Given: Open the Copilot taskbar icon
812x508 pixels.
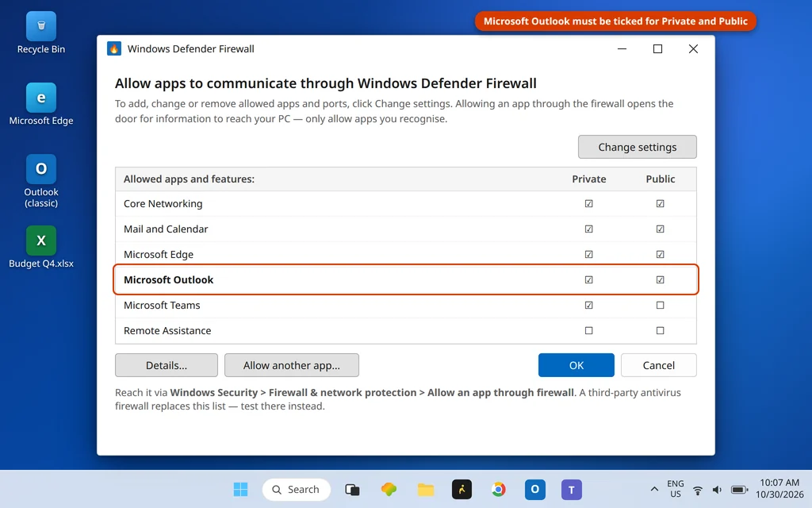Looking at the screenshot, I should (389, 489).
